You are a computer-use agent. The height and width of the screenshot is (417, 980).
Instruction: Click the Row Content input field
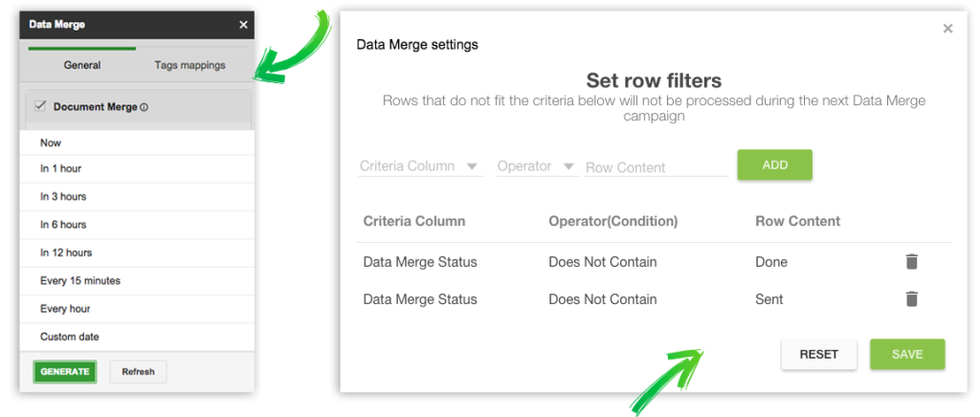tap(656, 167)
